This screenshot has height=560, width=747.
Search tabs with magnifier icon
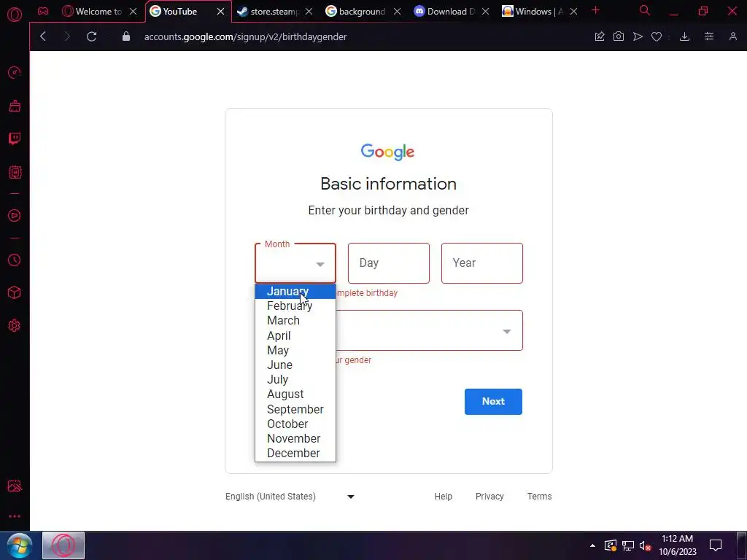tap(645, 10)
